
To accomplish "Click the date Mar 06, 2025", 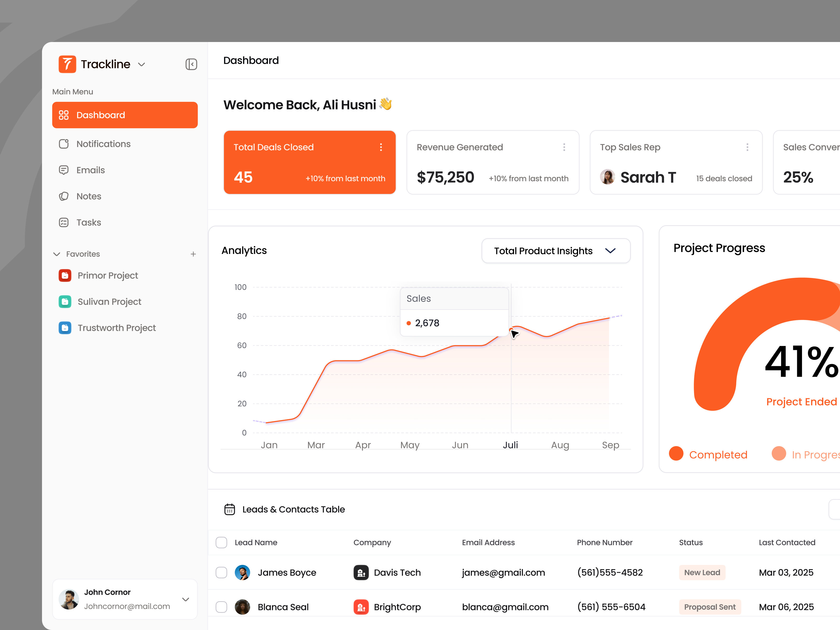I will point(786,607).
